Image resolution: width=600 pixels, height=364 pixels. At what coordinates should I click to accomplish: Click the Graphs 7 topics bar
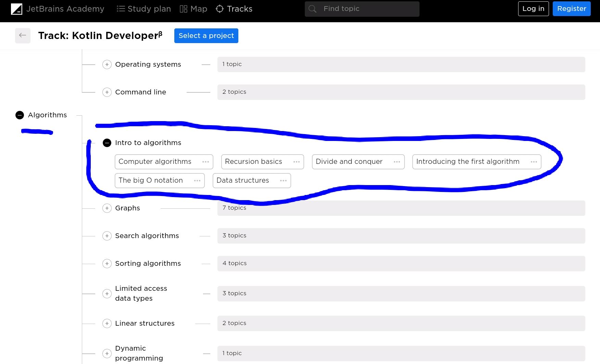(401, 208)
